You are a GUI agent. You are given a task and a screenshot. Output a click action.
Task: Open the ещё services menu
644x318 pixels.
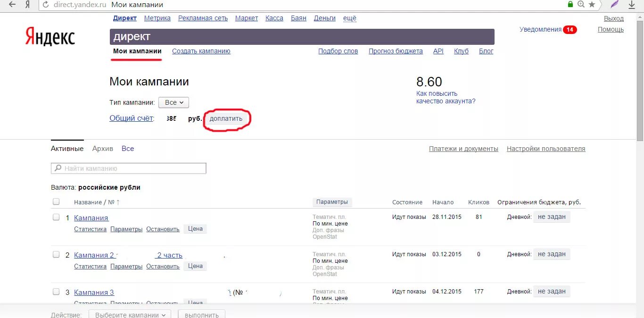[x=349, y=18]
